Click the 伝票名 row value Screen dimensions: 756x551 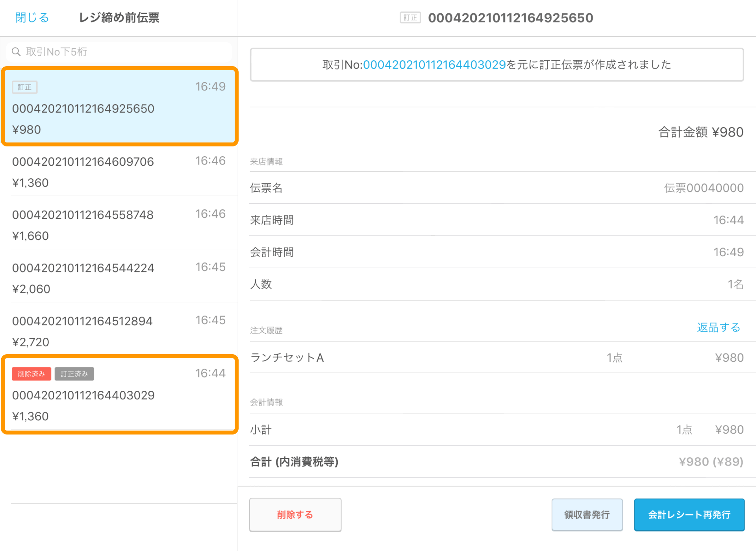703,188
